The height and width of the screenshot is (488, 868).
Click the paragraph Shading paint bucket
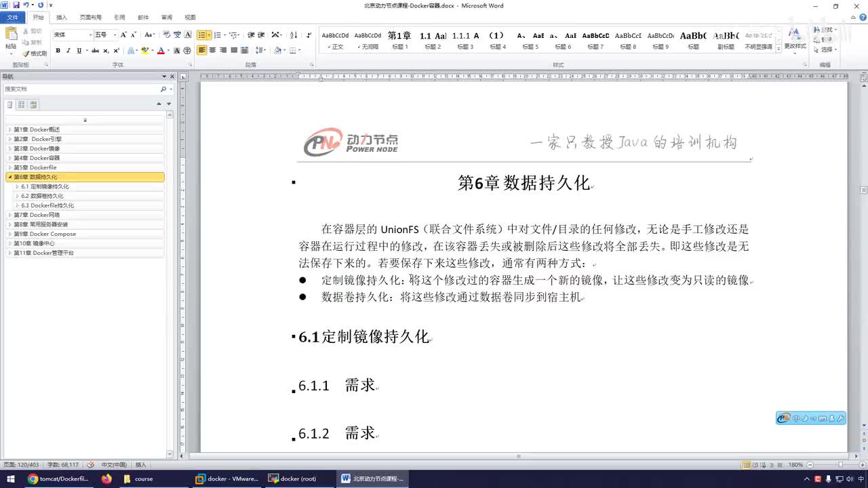coord(277,50)
